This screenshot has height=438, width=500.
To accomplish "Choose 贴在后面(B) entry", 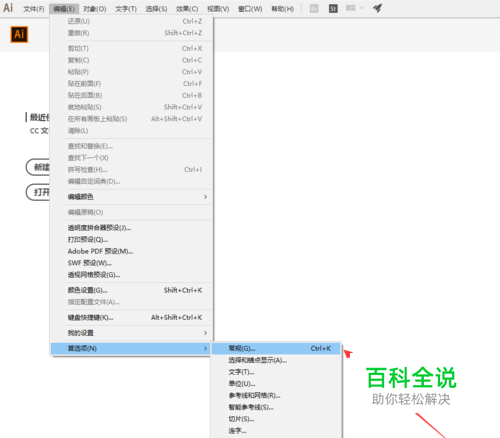I will tap(132, 95).
